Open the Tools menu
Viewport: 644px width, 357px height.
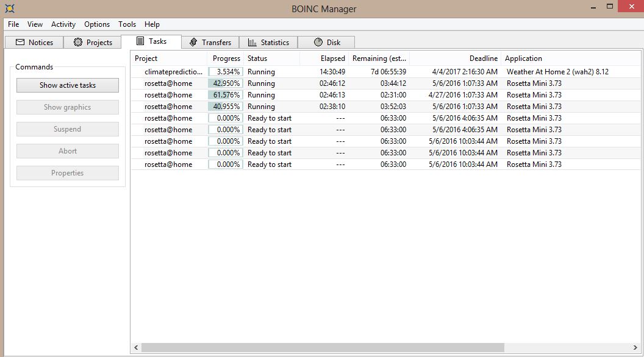tap(127, 24)
